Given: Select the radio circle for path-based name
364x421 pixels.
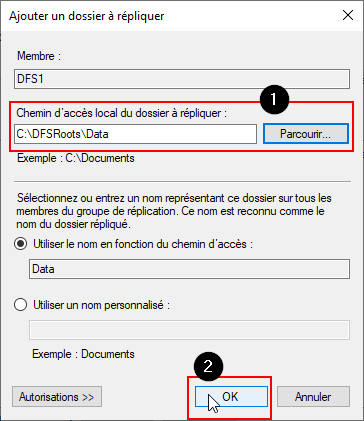Looking at the screenshot, I should pyautogui.click(x=21, y=244).
